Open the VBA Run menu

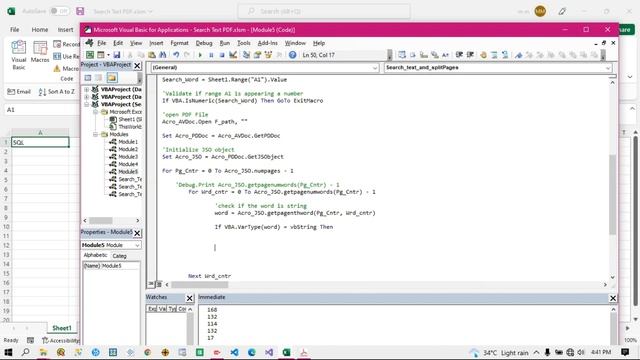click(224, 43)
